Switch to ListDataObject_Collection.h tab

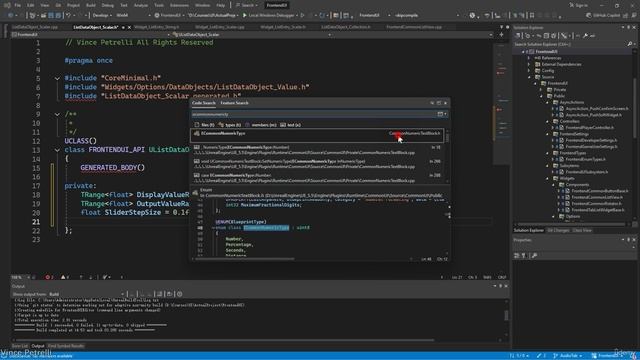tap(346, 27)
